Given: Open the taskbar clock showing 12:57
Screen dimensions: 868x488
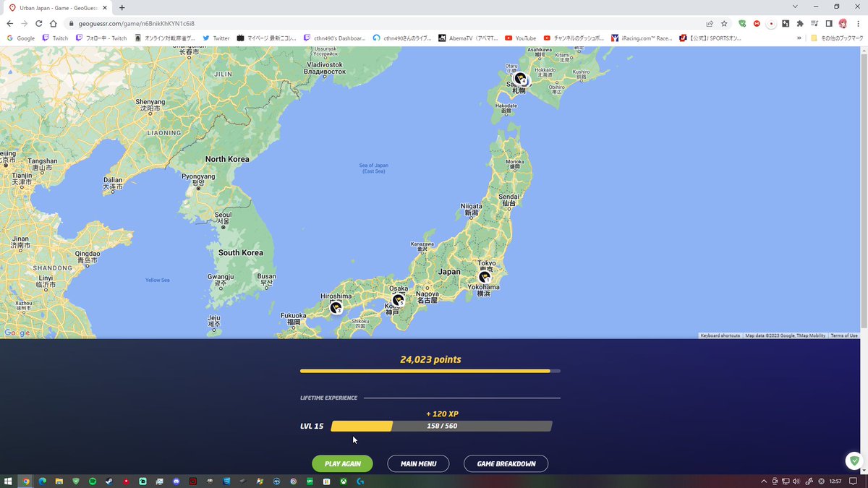Looking at the screenshot, I should [x=835, y=481].
